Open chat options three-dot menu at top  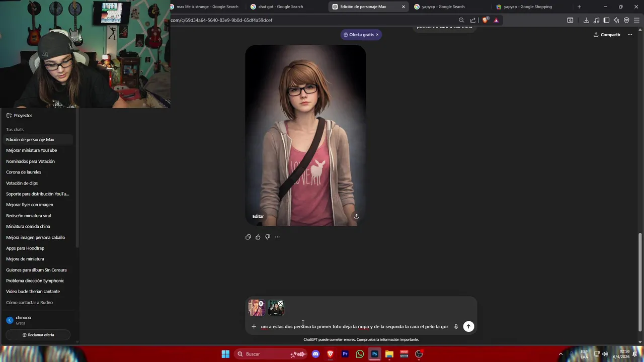[x=630, y=35]
